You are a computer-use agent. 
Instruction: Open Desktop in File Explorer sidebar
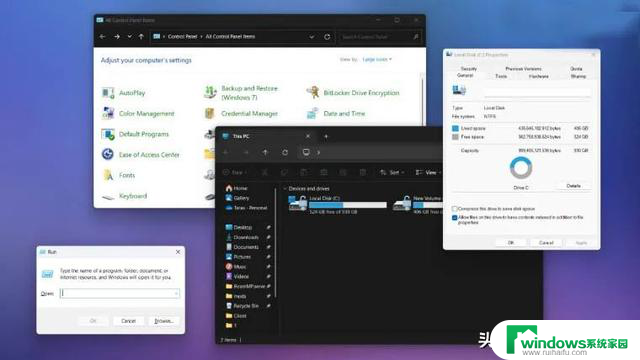[239, 227]
